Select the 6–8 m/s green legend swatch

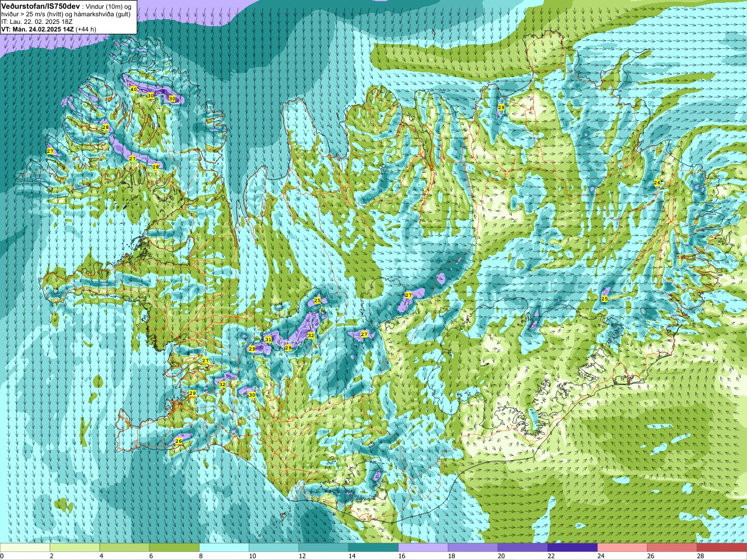point(174,548)
